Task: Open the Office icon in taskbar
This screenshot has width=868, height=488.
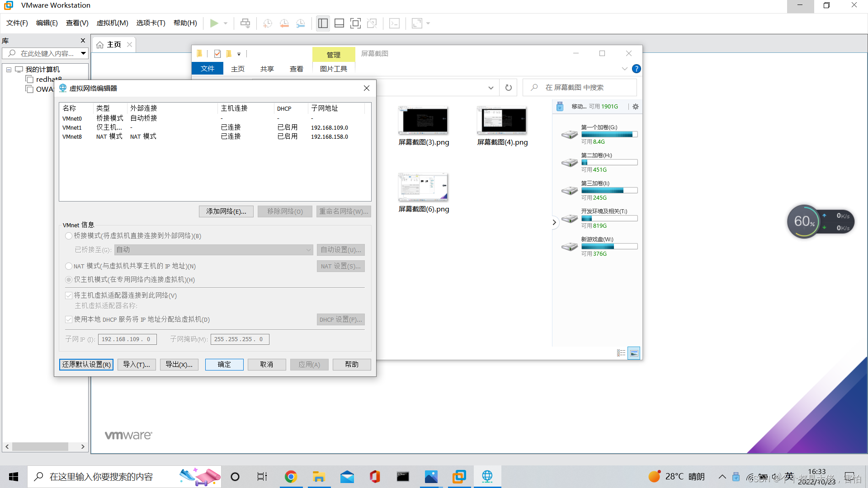Action: coord(375,477)
